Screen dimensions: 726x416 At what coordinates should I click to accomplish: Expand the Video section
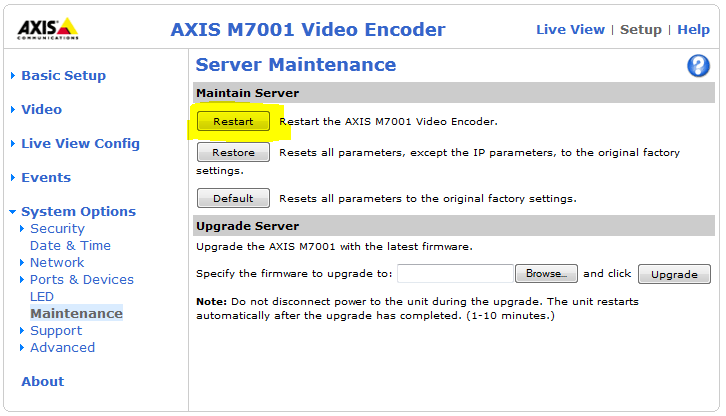[x=41, y=109]
